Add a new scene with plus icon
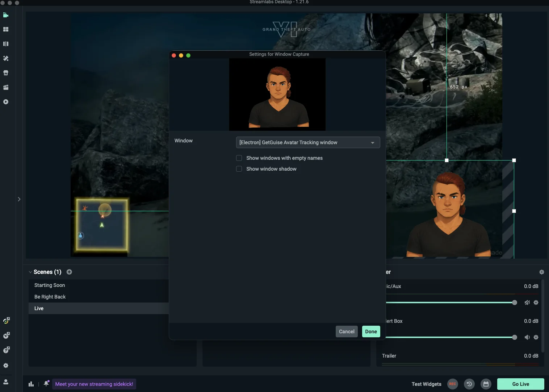This screenshot has width=549, height=392. pos(69,272)
